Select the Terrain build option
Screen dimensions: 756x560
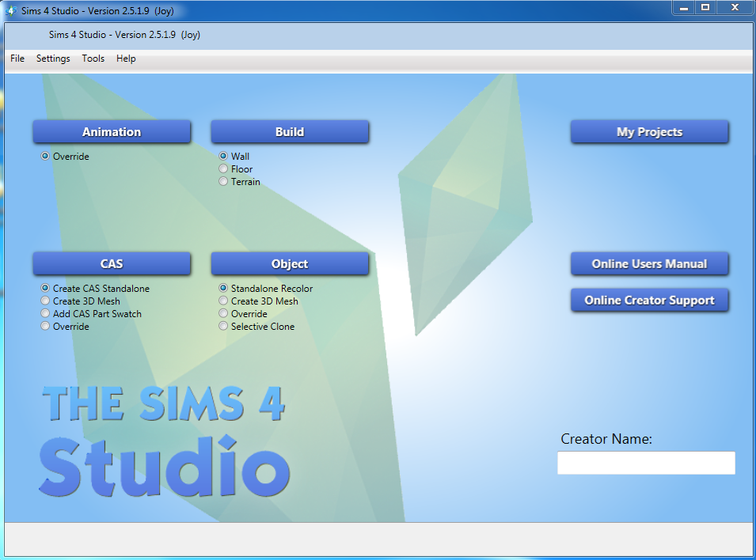[223, 182]
